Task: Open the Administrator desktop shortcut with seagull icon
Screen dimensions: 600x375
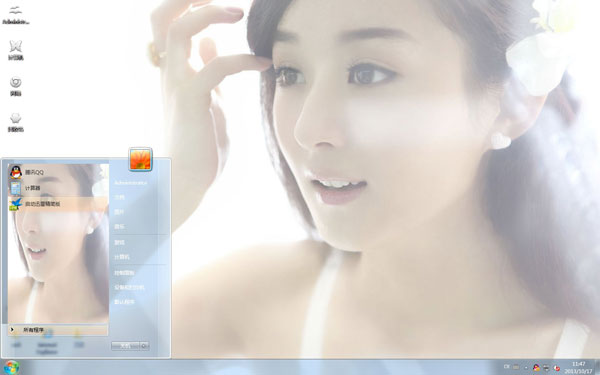Action: pyautogui.click(x=16, y=15)
